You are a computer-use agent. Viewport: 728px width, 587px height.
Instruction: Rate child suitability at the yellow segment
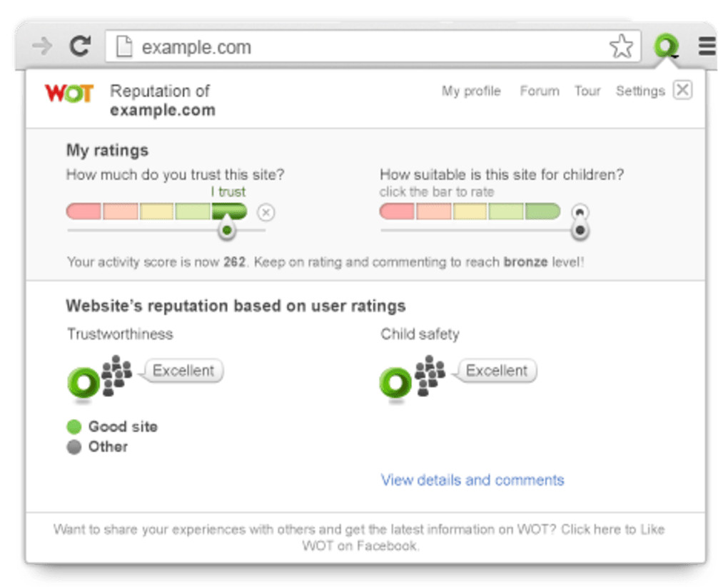tap(470, 211)
